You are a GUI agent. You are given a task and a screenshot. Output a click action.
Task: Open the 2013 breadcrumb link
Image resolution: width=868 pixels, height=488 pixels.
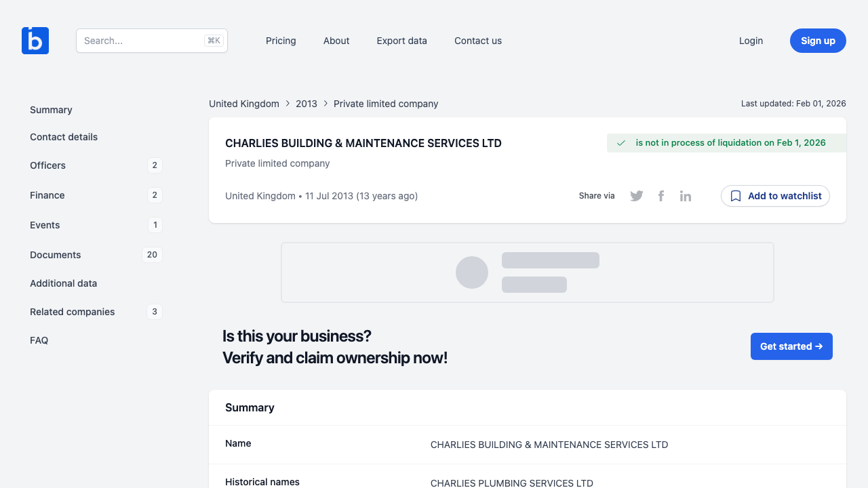coord(307,104)
